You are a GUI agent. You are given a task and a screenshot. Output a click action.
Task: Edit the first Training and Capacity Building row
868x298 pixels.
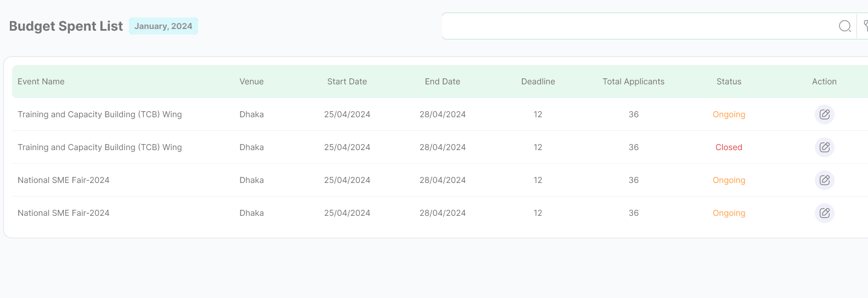coord(824,114)
